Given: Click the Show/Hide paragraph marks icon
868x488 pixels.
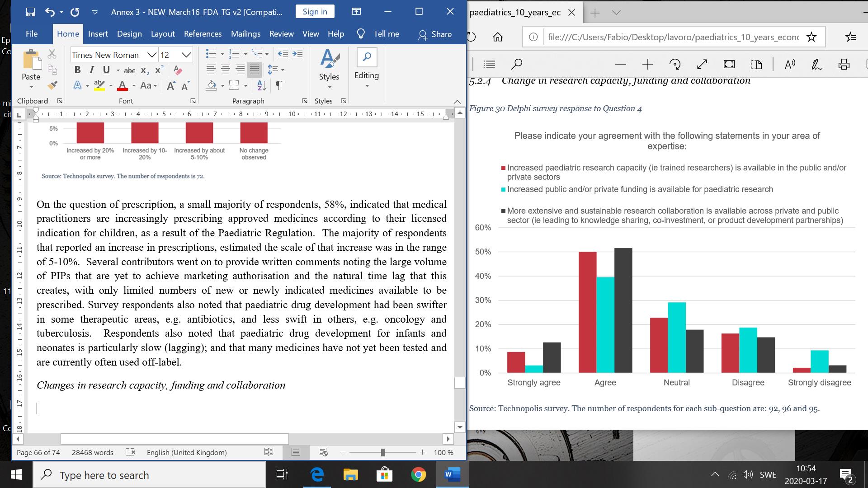Looking at the screenshot, I should click(279, 85).
